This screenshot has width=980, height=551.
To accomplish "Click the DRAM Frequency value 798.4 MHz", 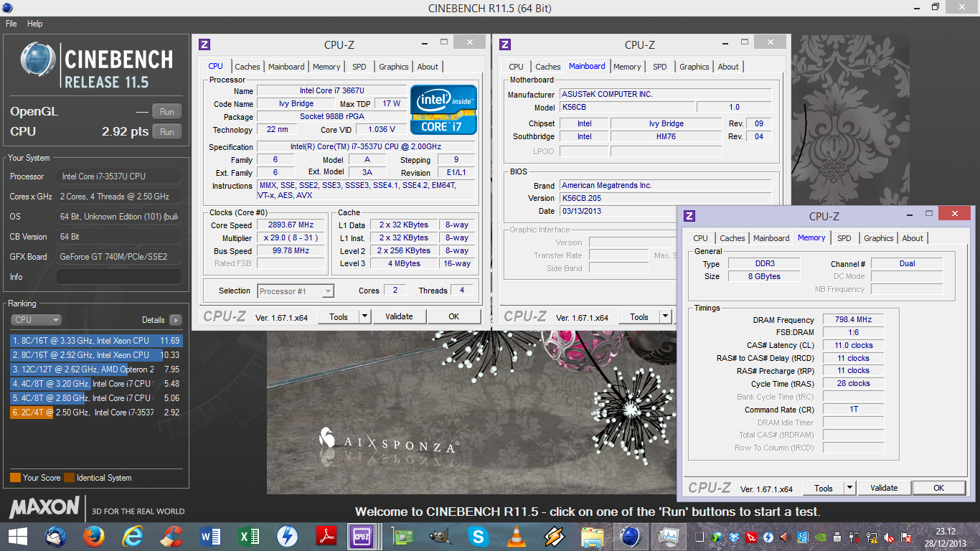I will 853,320.
